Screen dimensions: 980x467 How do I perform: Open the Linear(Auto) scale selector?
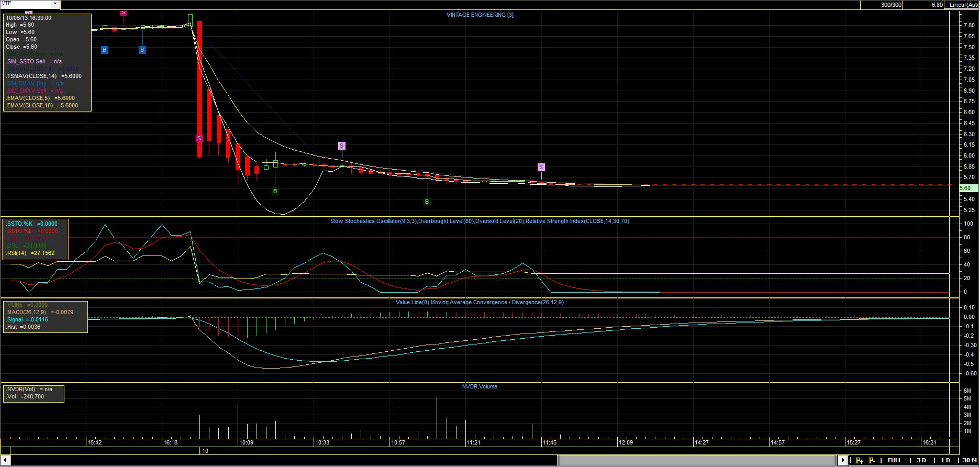click(964, 5)
